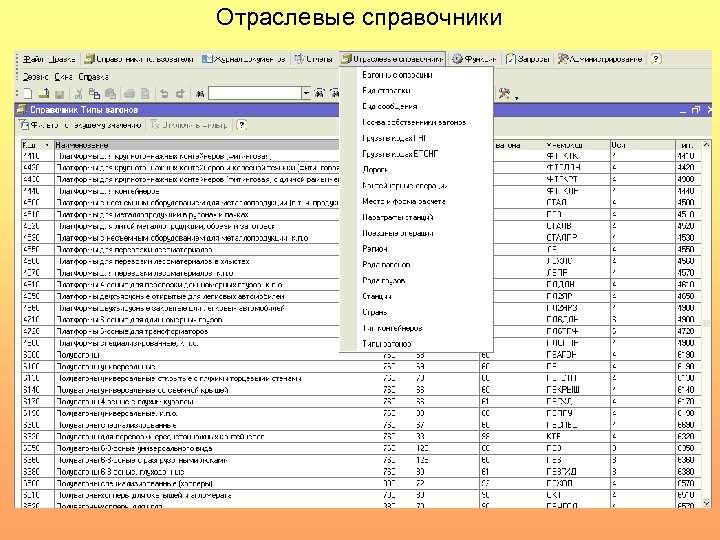Click the Cut scissors icon
Image resolution: width=720 pixels, height=540 pixels.
coord(79,94)
